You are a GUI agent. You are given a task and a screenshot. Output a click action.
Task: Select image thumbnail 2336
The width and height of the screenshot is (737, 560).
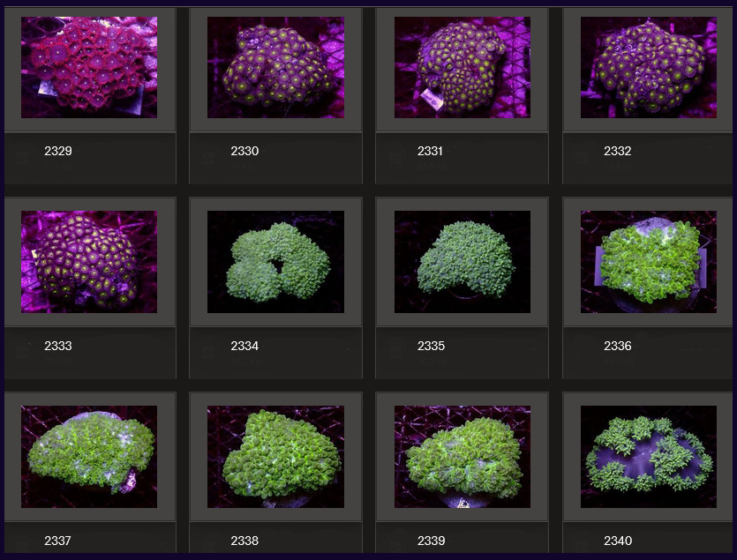(649, 262)
